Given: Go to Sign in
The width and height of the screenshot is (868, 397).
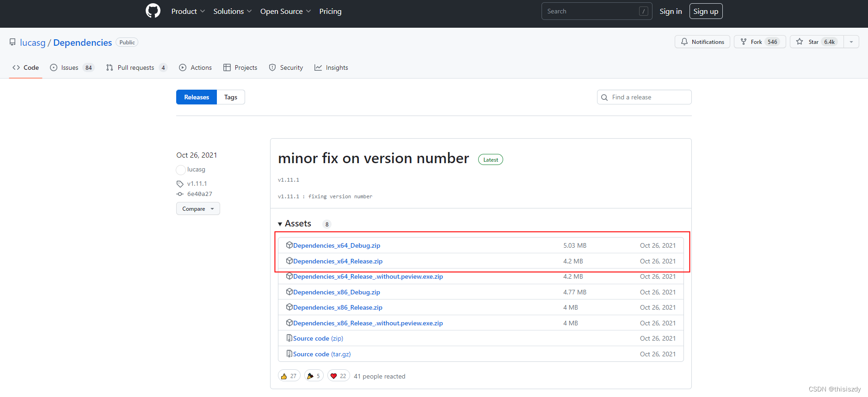Looking at the screenshot, I should [671, 11].
